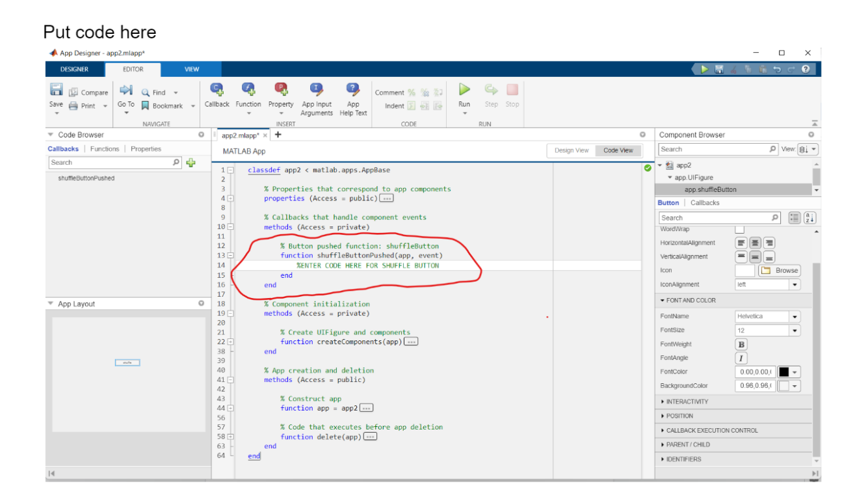Image resolution: width=868 pixels, height=503 pixels.
Task: Click the FontColor black swatch
Action: coord(783,372)
